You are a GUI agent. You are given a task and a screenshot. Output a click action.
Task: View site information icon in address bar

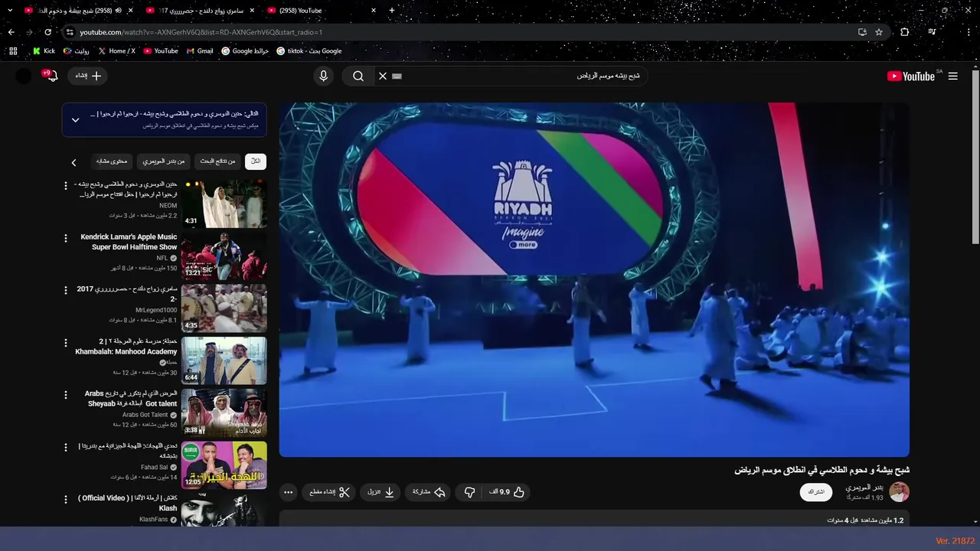[x=70, y=32]
